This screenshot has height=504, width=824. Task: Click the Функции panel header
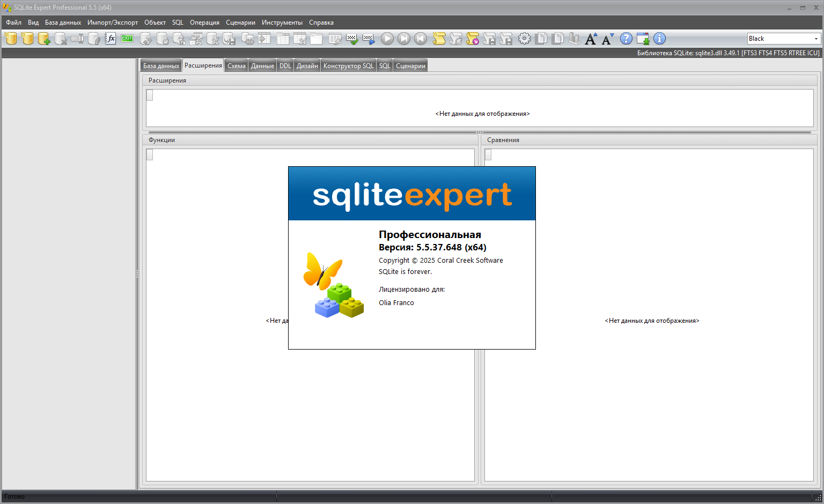(x=310, y=140)
